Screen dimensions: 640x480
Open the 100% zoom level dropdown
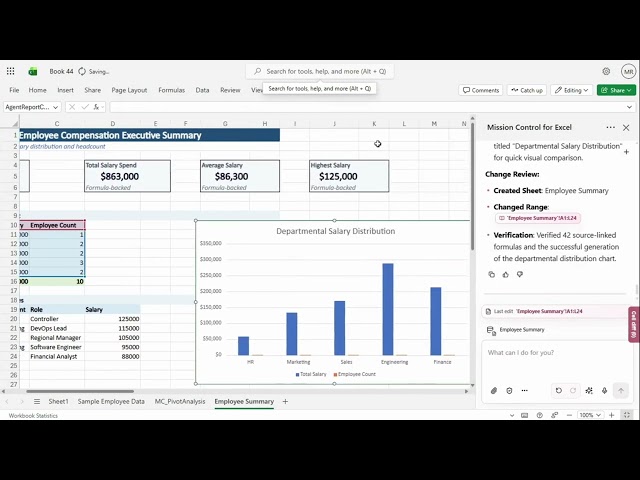tap(590, 415)
